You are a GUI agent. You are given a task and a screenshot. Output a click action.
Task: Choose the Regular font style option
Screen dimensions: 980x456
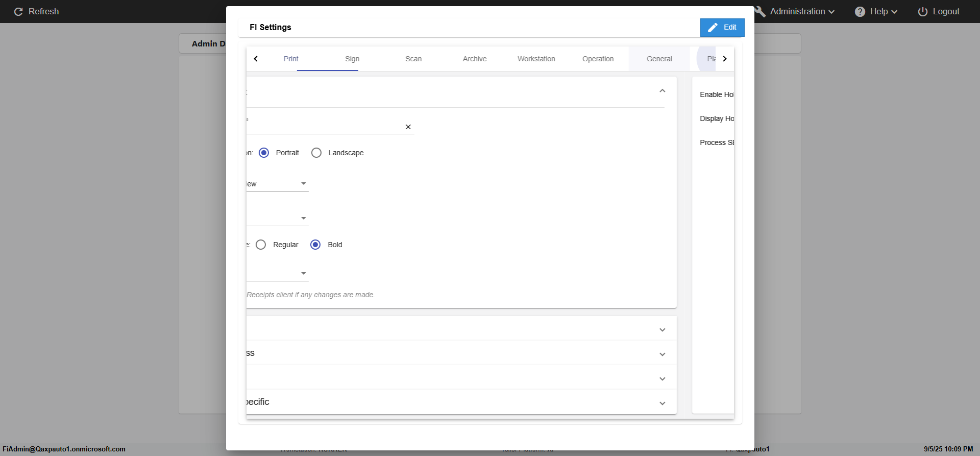tap(261, 245)
